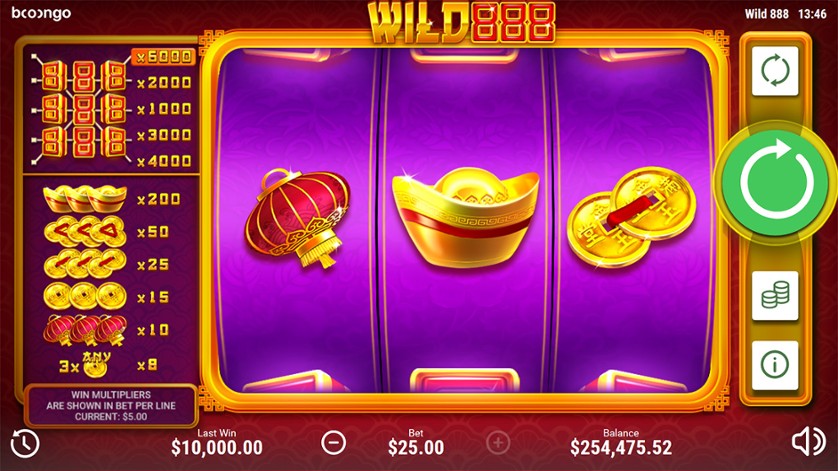The height and width of the screenshot is (471, 838).
Task: Click the balance amount display
Action: [x=621, y=447]
